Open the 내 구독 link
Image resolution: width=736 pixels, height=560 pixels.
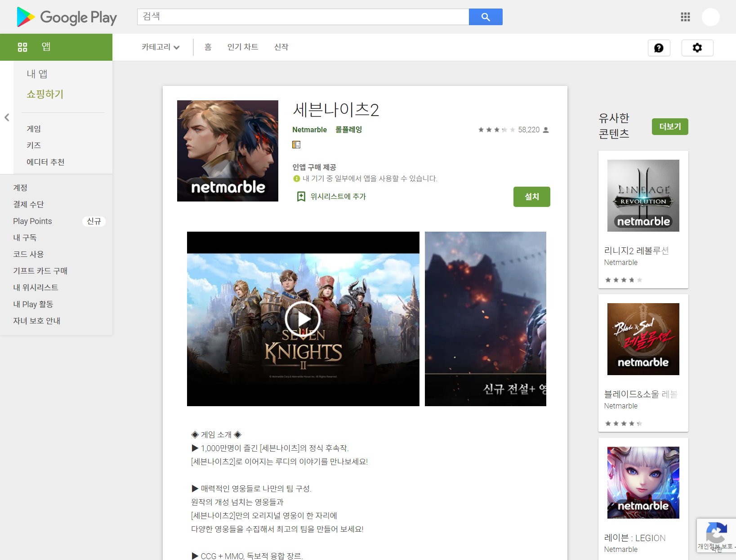(x=25, y=237)
